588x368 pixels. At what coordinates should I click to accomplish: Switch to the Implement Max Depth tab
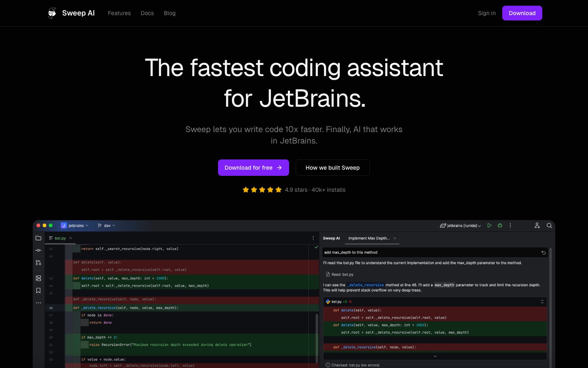[369, 238]
